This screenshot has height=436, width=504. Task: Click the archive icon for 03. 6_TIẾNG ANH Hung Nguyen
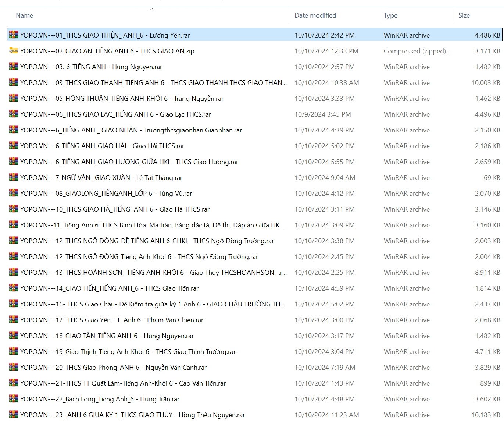click(14, 67)
